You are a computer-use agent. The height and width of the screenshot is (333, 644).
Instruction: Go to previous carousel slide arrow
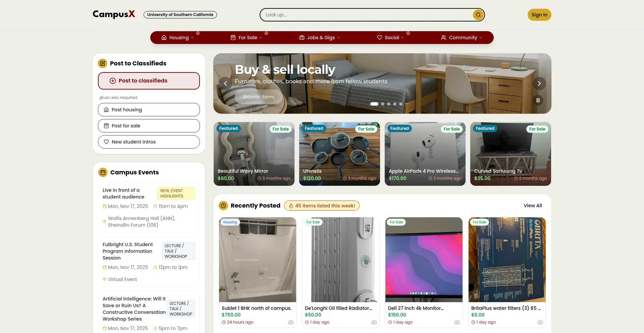pos(225,84)
